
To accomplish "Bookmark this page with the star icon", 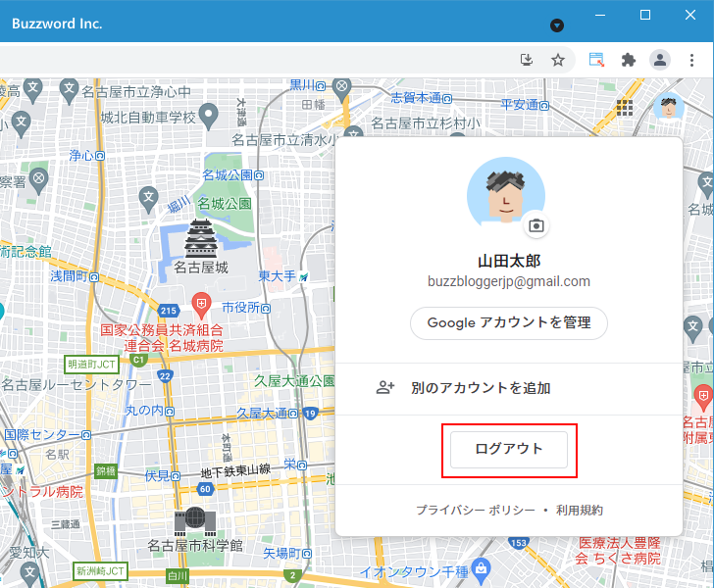I will (558, 60).
